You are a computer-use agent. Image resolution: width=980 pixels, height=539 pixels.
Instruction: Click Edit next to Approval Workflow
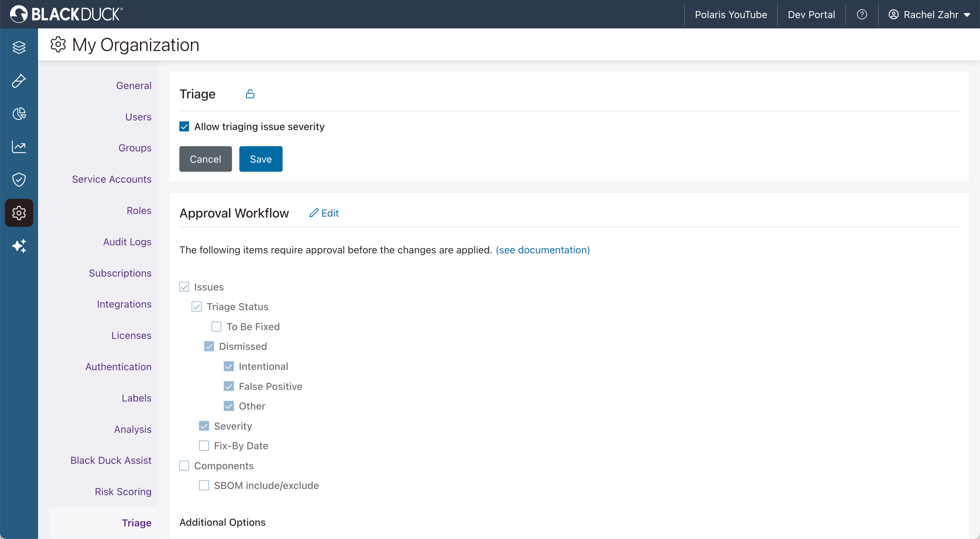pyautogui.click(x=324, y=213)
